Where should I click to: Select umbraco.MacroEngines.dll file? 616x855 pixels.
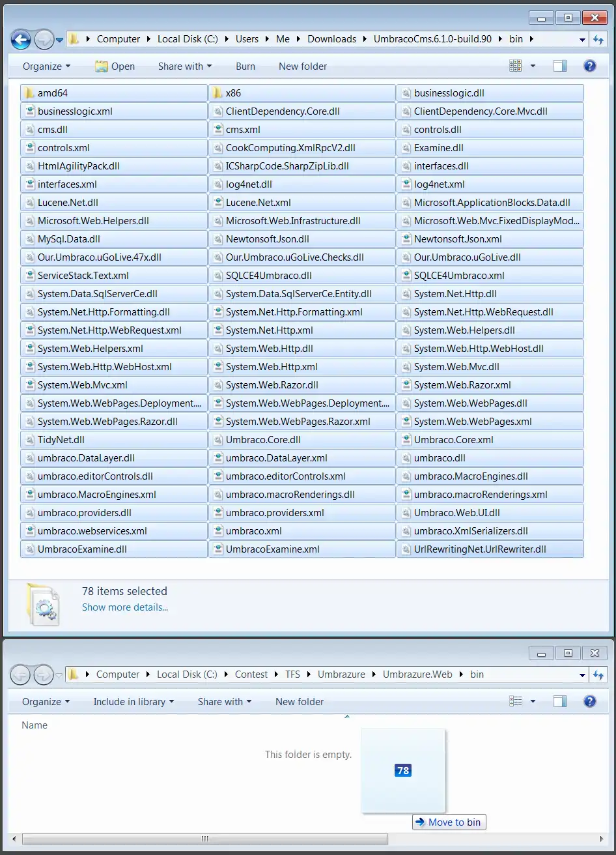pyautogui.click(x=490, y=476)
